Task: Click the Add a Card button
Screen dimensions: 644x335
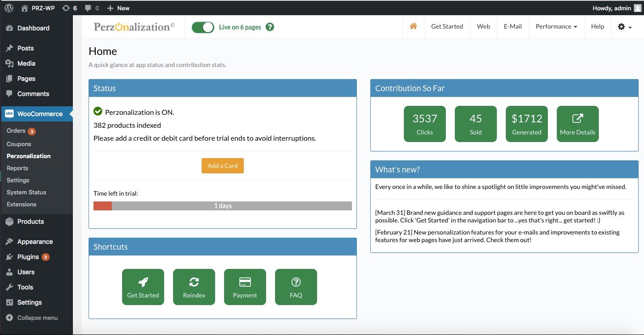Action: pyautogui.click(x=223, y=166)
